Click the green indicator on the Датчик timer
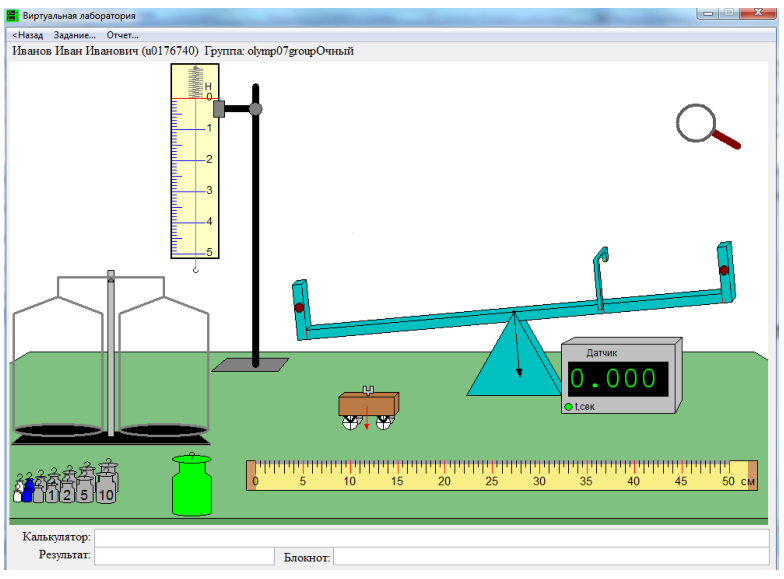The image size is (784, 579). pyautogui.click(x=568, y=407)
